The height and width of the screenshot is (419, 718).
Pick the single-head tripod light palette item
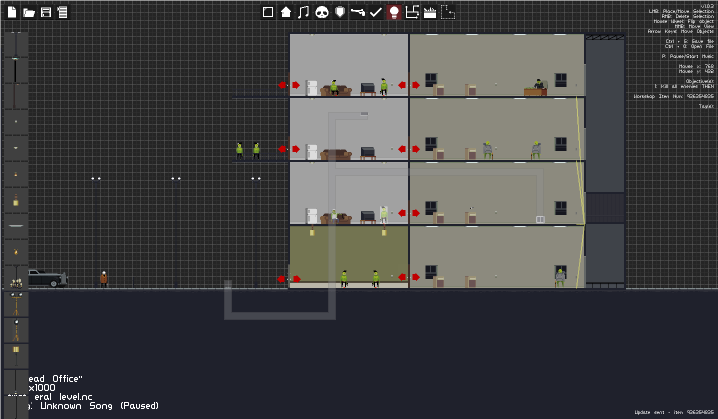pos(16,330)
